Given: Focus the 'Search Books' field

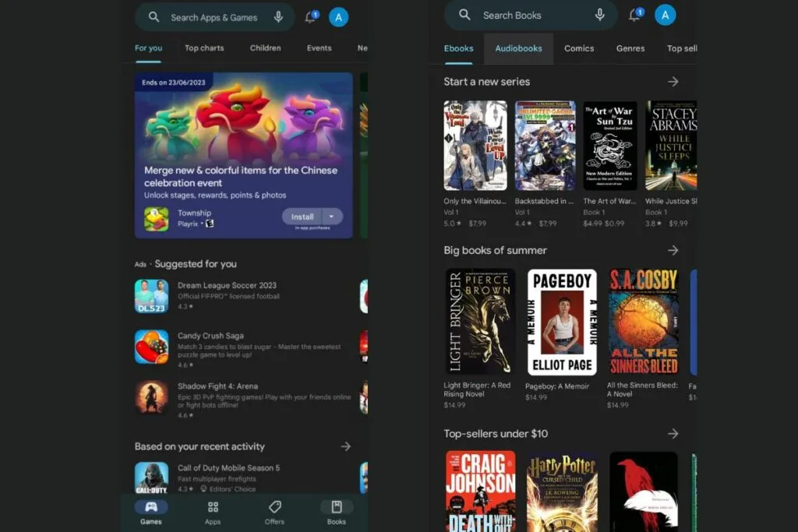Looking at the screenshot, I should (x=530, y=15).
